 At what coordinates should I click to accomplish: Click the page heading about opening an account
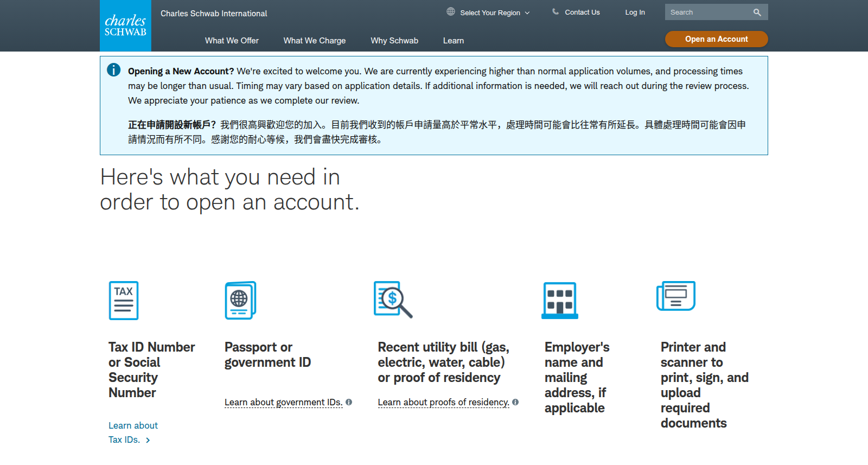(229, 189)
